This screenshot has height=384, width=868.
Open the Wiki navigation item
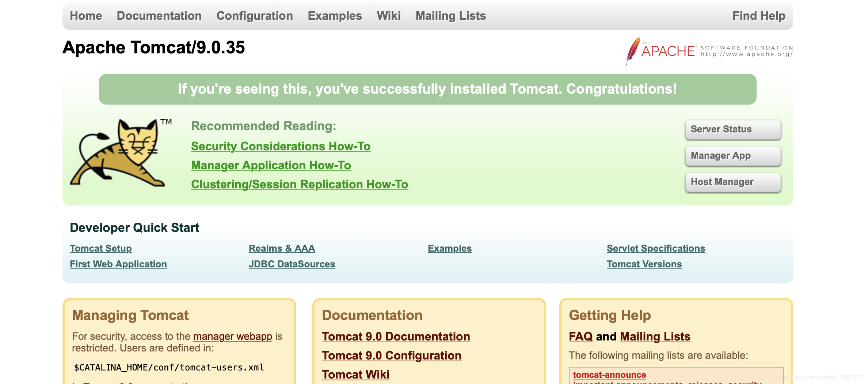pos(389,16)
